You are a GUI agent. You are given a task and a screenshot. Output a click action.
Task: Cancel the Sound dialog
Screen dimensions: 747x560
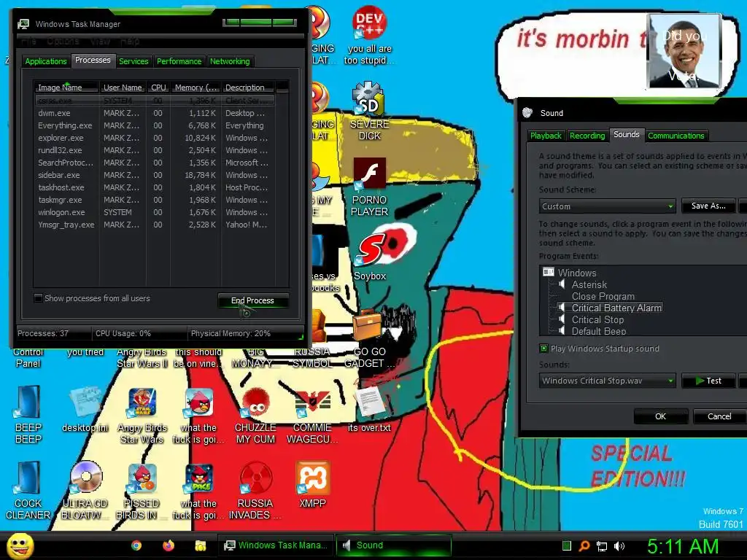click(x=719, y=416)
